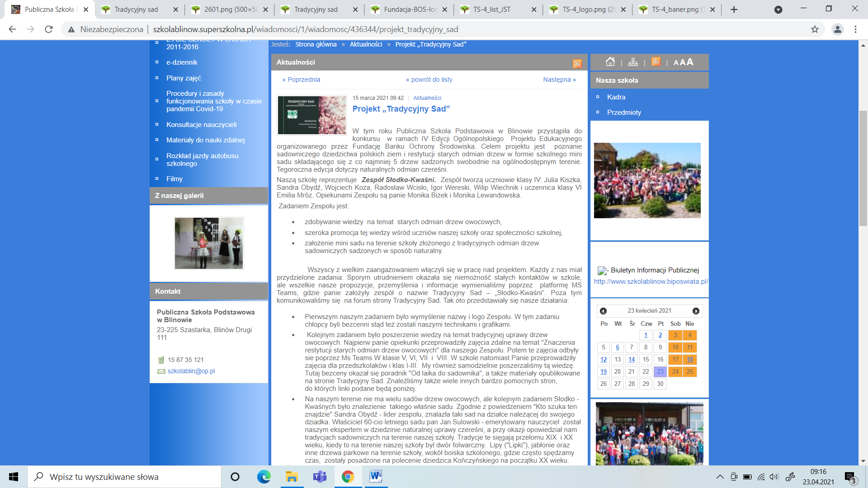Go to the next month in the calendar

pos(696,311)
